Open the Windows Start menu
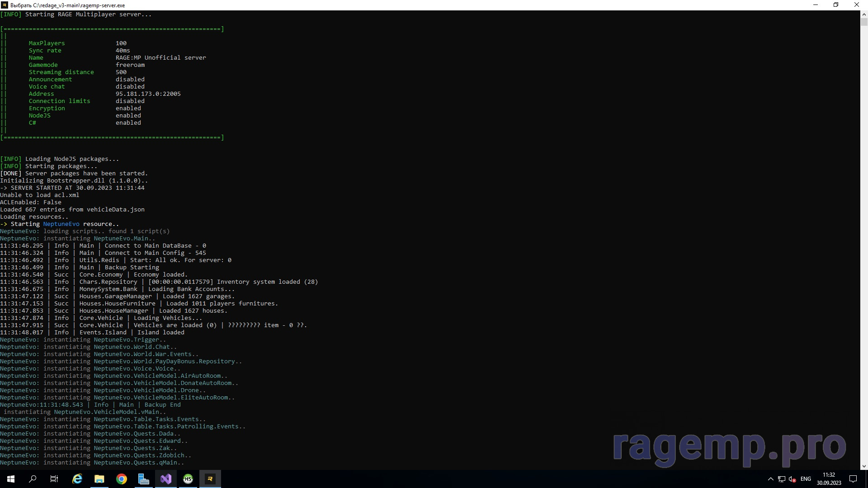The height and width of the screenshot is (488, 868). [x=11, y=479]
